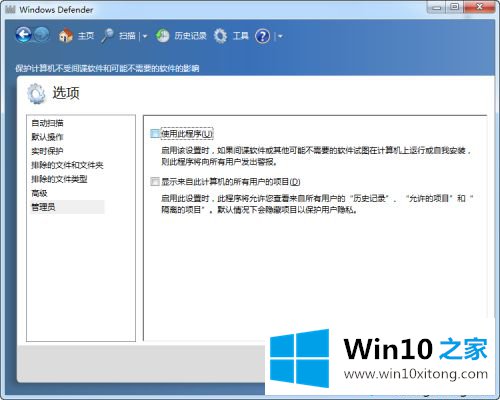Screen dimensions: 500x400
Task: Select 自动扫描 in options list
Action: coord(47,123)
